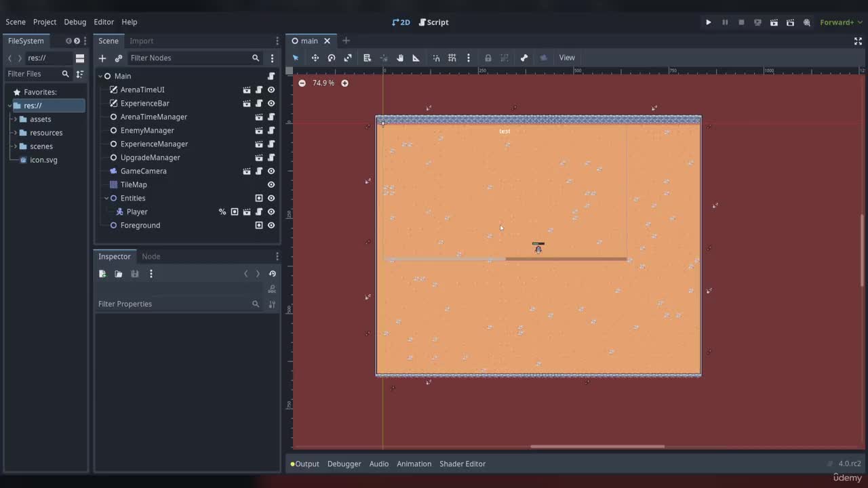Activate the Rotate Mode tool
Image resolution: width=868 pixels, height=488 pixels.
[332, 58]
